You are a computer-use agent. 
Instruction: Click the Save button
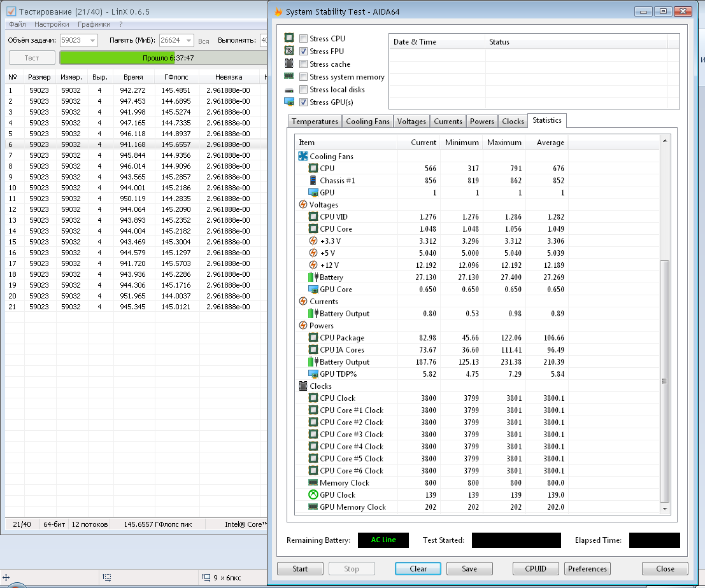[469, 569]
